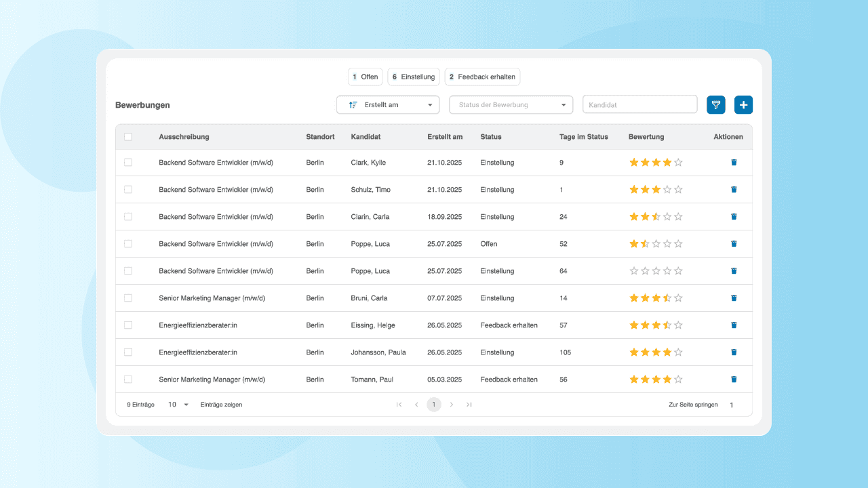Click trash icon for Schulz, Timo row
The height and width of the screenshot is (488, 868).
(734, 190)
